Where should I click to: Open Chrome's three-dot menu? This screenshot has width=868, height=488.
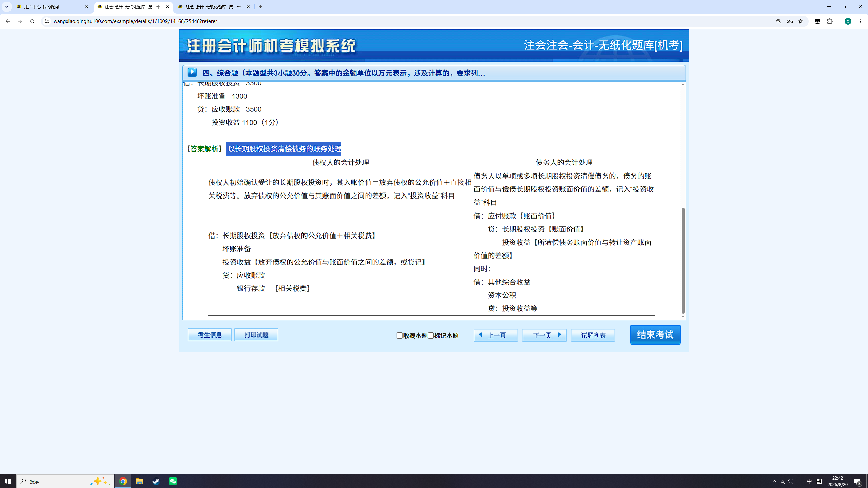coord(860,21)
